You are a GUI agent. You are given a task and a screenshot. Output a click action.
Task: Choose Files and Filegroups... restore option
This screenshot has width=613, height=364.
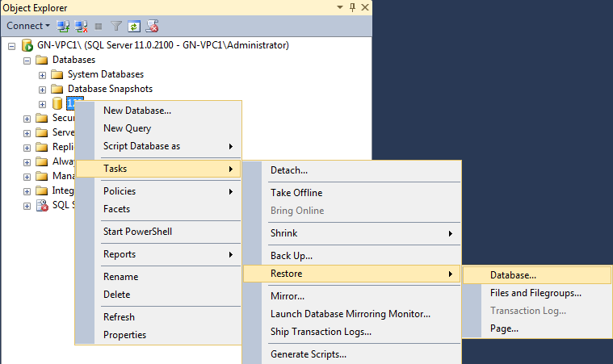click(x=535, y=293)
